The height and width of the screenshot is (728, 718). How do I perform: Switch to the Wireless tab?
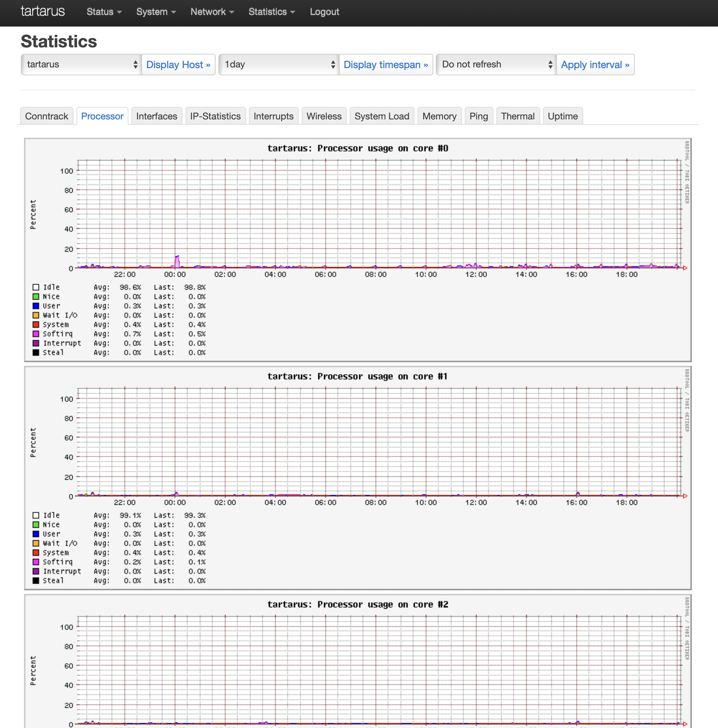pyautogui.click(x=324, y=116)
